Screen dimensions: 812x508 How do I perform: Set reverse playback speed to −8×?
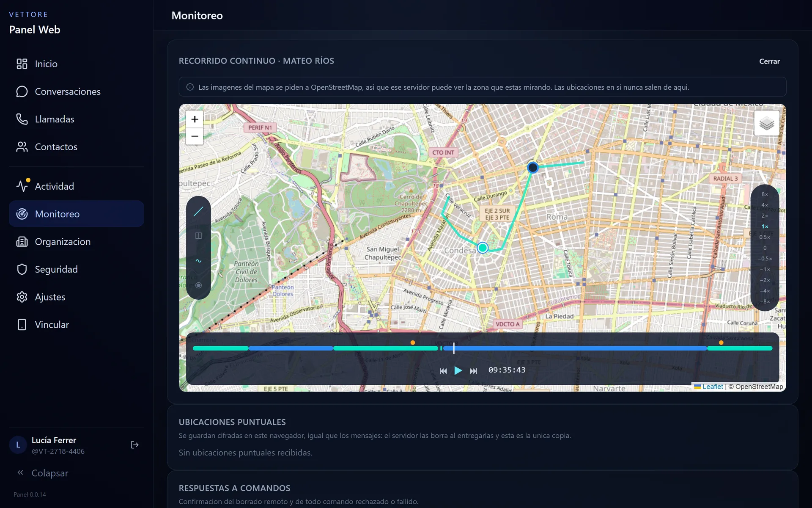765,301
